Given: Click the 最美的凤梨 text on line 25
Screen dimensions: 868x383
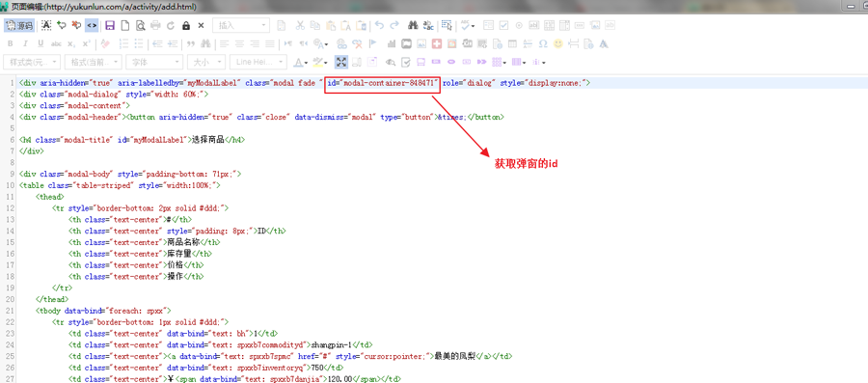Looking at the screenshot, I should [454, 356].
